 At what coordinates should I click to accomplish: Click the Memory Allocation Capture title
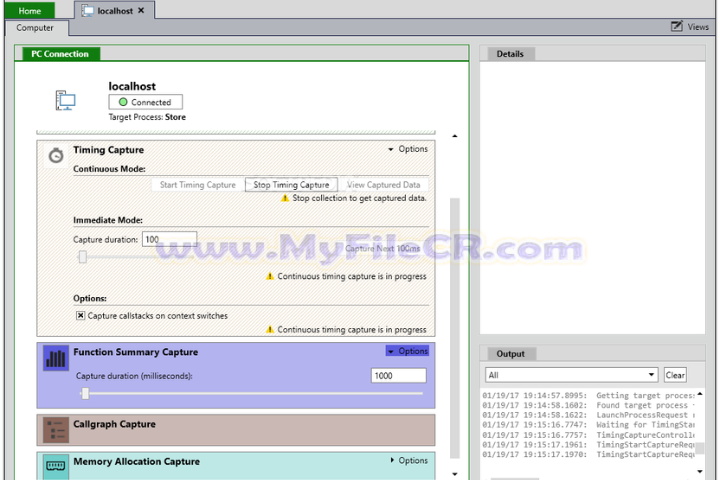[x=136, y=461]
